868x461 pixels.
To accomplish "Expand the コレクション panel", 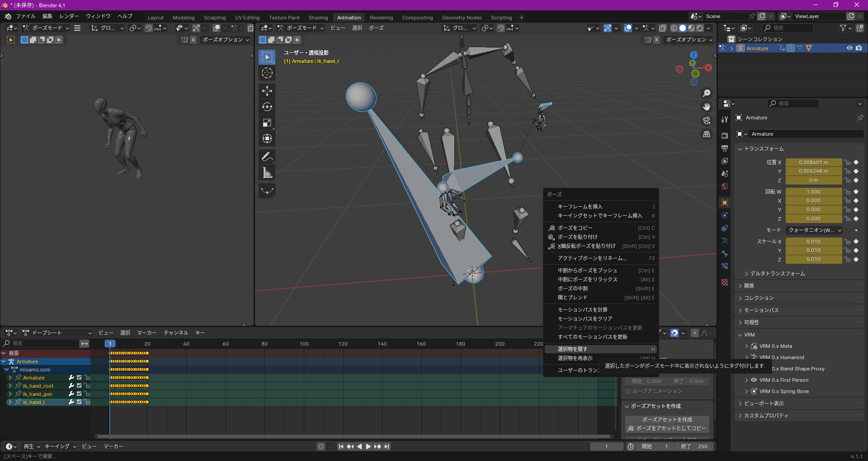I will pyautogui.click(x=800, y=298).
